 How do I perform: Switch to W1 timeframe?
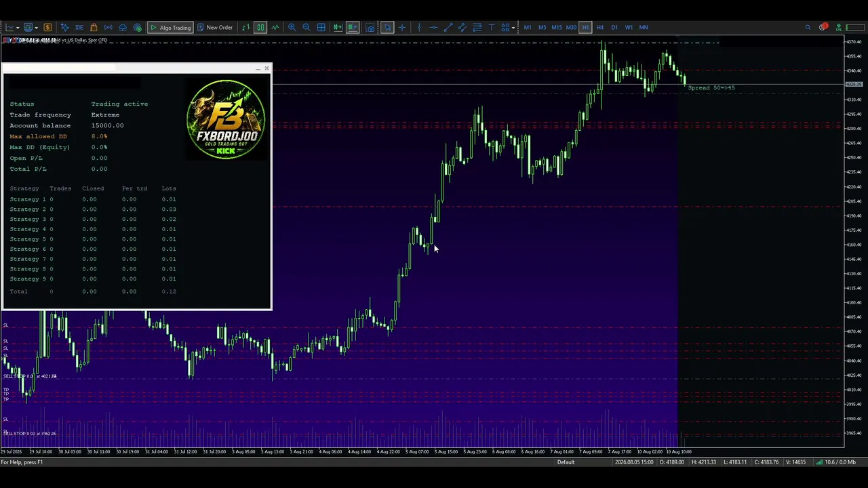click(x=629, y=27)
